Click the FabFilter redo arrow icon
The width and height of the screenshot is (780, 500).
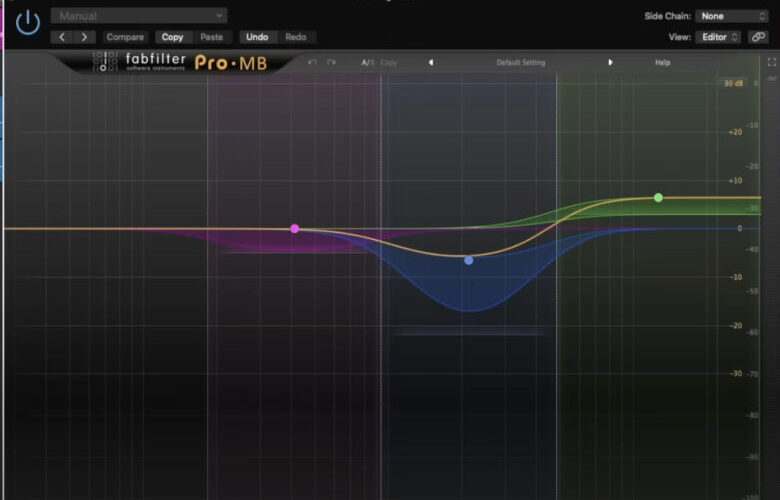click(x=331, y=62)
